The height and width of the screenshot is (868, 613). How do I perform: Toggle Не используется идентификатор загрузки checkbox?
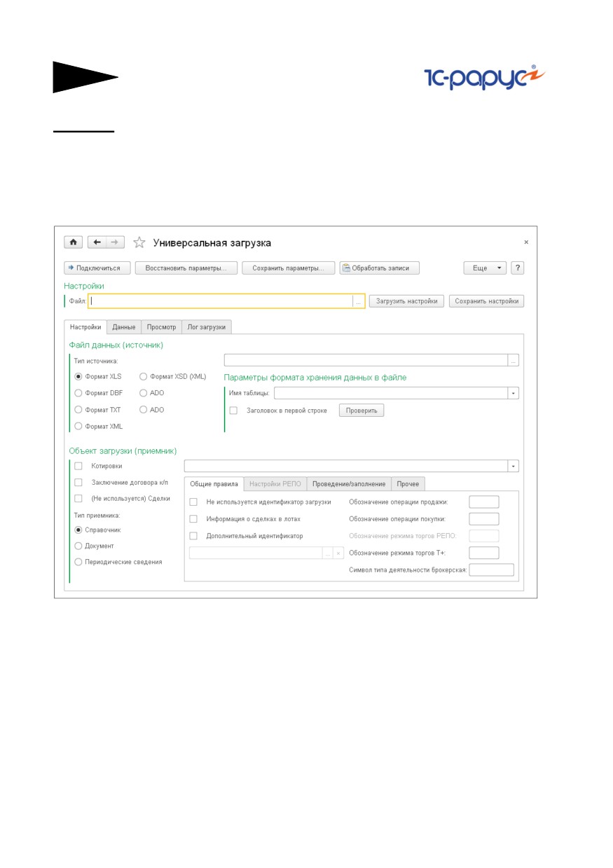pos(193,502)
